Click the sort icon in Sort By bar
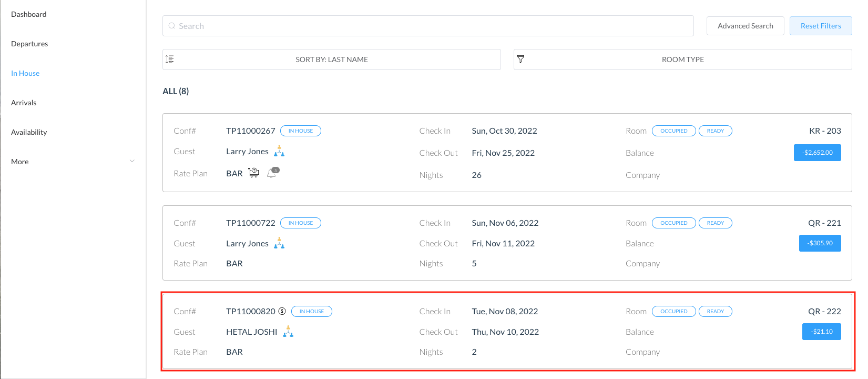Screen dimensions: 868x379 click(170, 59)
